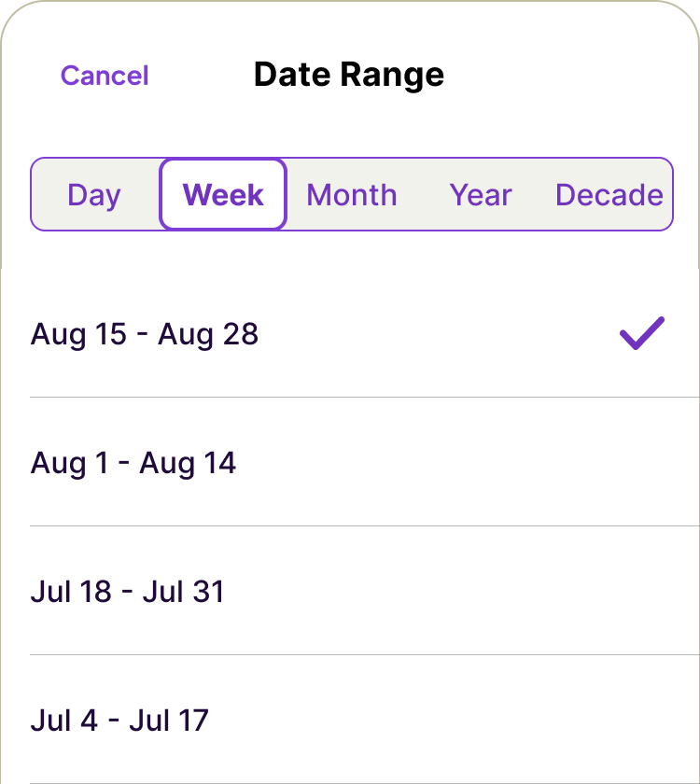Switch to the Month tab
The image size is (700, 784).
tap(352, 195)
